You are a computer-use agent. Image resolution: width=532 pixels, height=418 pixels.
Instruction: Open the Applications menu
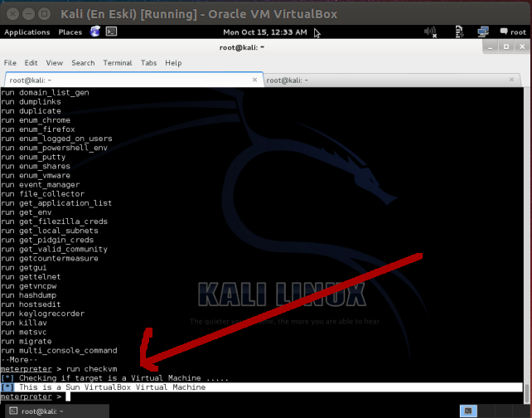pyautogui.click(x=27, y=32)
